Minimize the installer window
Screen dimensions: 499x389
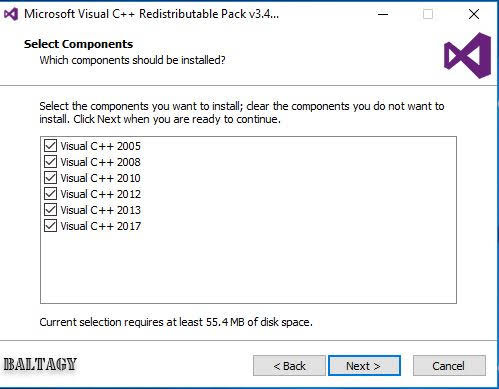coord(383,14)
